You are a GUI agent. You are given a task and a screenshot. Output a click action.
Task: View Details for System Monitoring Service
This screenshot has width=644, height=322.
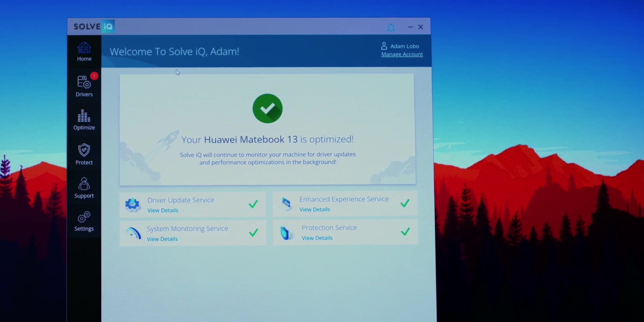click(x=162, y=239)
